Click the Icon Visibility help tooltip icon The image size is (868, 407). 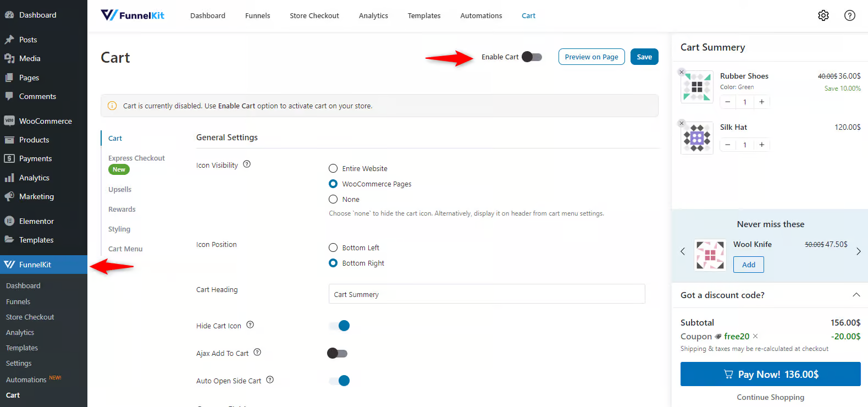tap(247, 164)
